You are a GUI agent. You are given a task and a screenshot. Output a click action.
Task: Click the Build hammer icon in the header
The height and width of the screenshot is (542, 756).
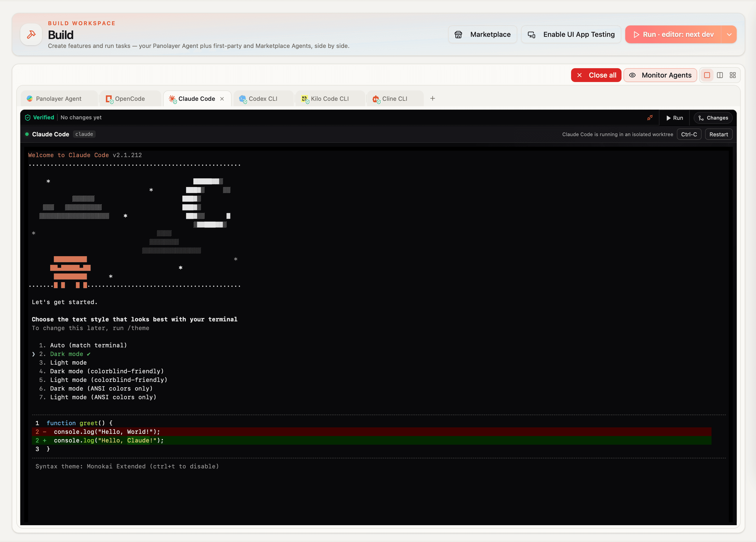pos(31,35)
